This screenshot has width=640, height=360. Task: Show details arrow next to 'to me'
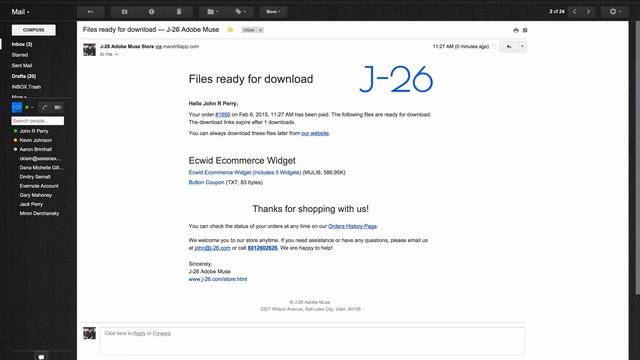pyautogui.click(x=116, y=54)
